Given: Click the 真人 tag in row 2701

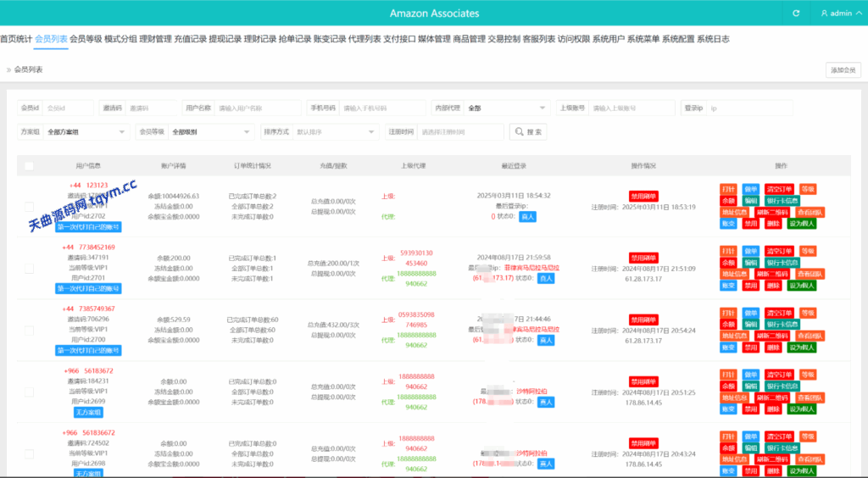Looking at the screenshot, I should (x=546, y=278).
